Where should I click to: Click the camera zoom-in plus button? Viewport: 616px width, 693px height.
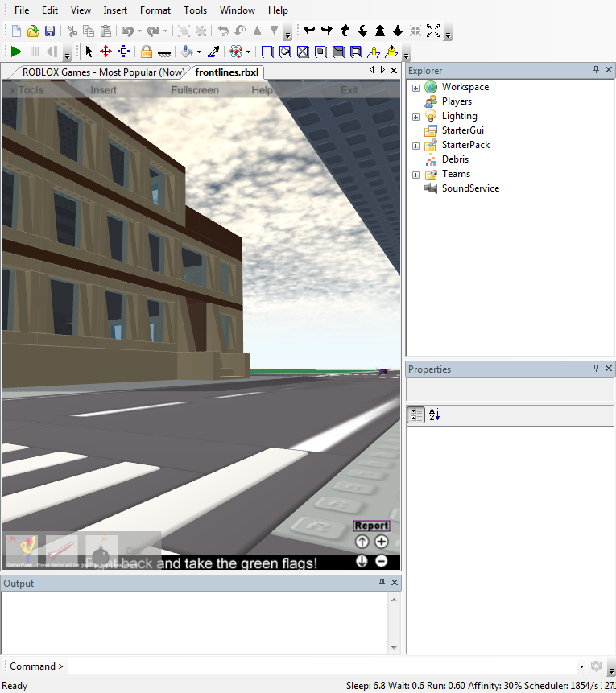click(x=381, y=542)
